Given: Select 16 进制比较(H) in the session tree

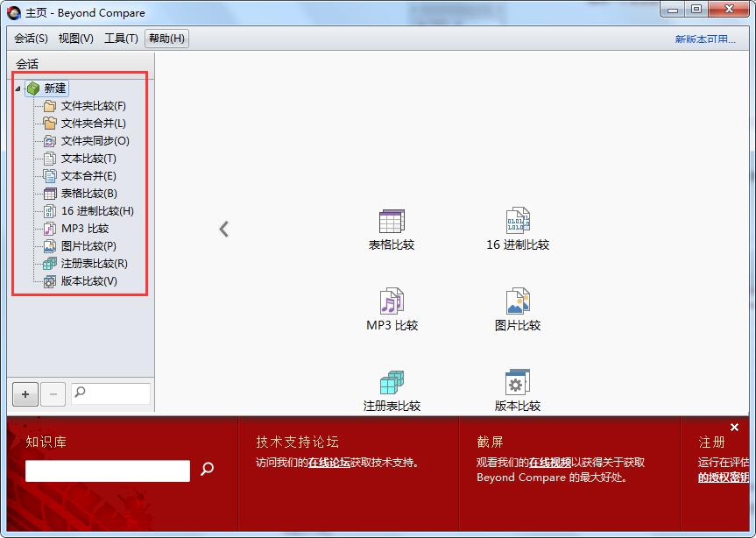Looking at the screenshot, I should click(97, 211).
